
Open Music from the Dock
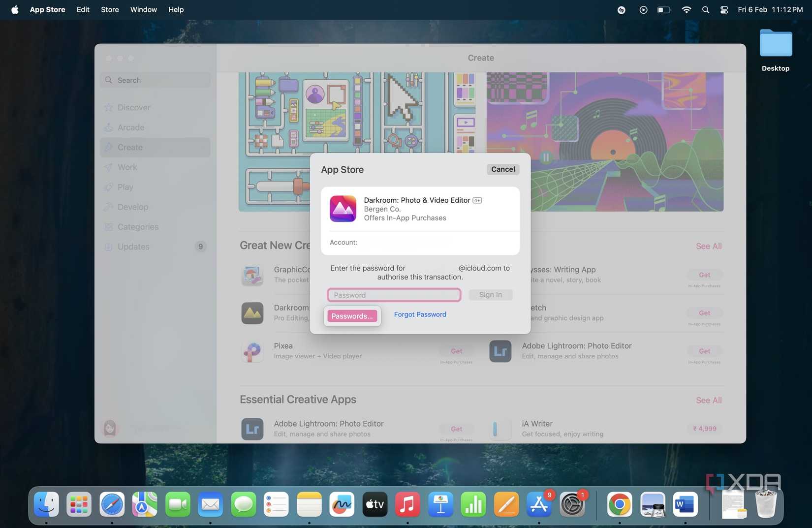(x=407, y=504)
